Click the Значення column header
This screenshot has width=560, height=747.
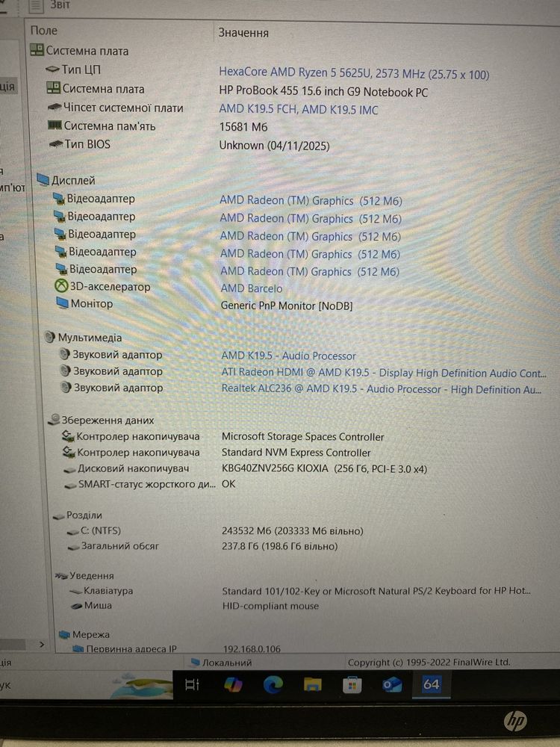(x=243, y=32)
